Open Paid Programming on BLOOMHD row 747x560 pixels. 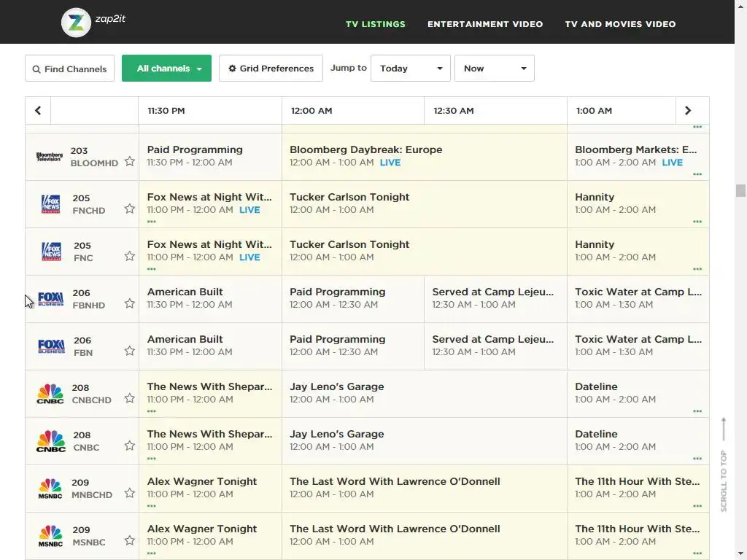pos(210,156)
